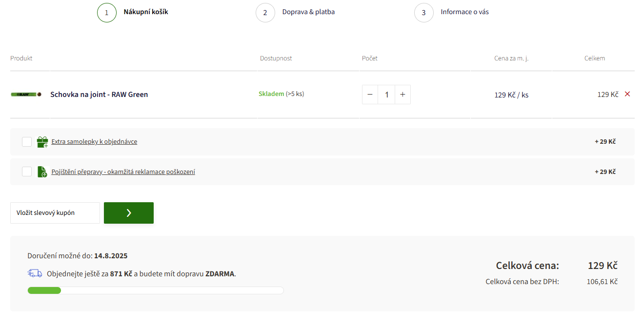Screen dimensions: 644x326
Task: Open the Extra samolepky k objednávce link
Action: (94, 142)
